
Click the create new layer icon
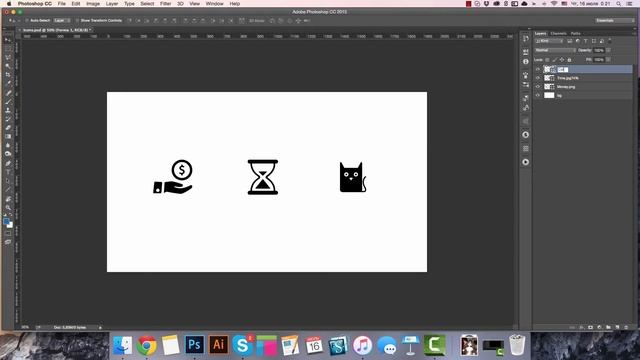617,327
